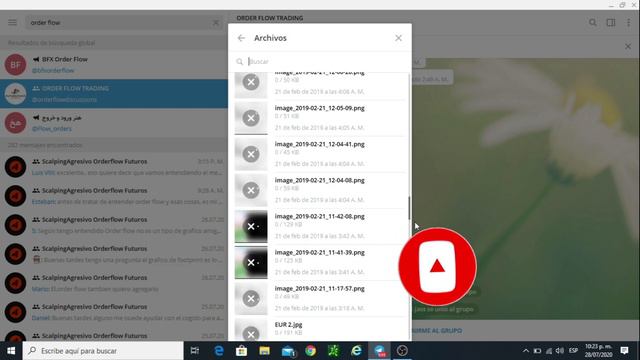
Task: Close the banner below chat header
Action: [628, 47]
